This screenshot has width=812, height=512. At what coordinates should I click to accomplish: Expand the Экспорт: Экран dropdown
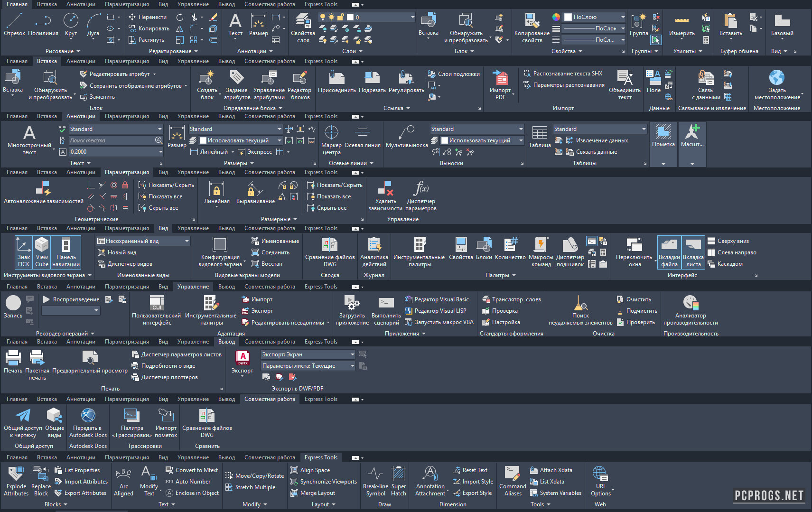pos(352,354)
